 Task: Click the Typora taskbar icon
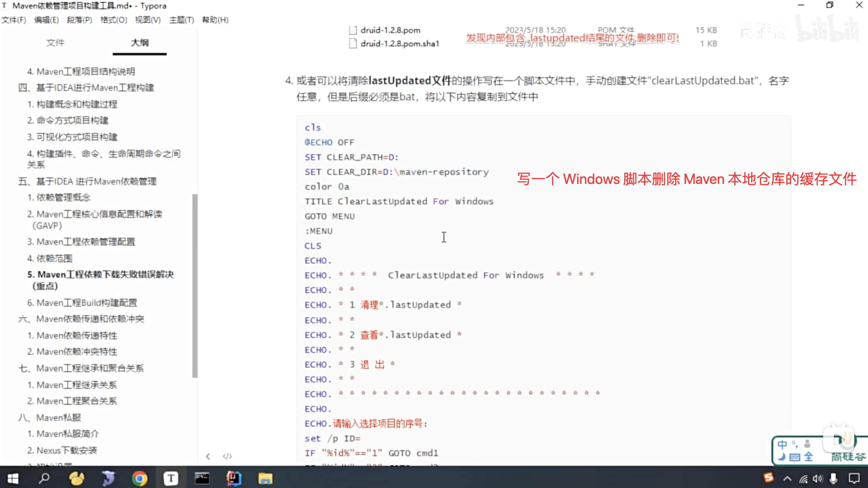pyautogui.click(x=171, y=478)
